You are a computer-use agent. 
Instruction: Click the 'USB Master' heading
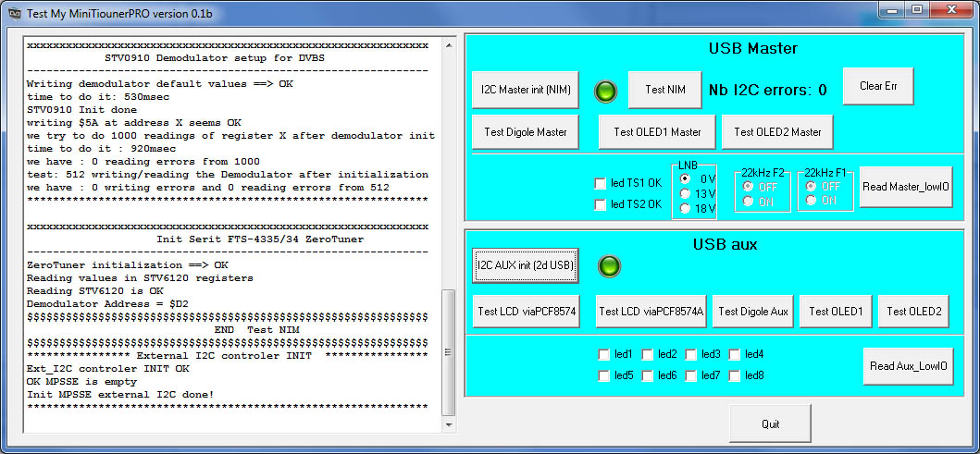click(752, 48)
